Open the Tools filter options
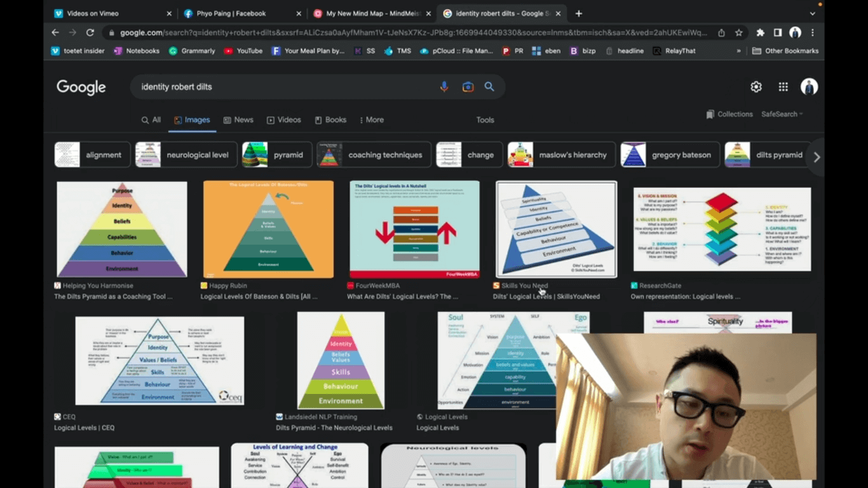 pyautogui.click(x=485, y=119)
